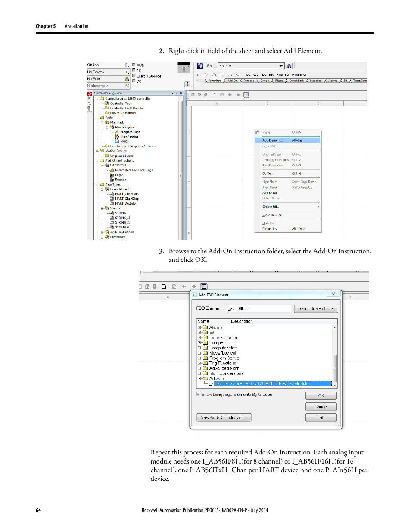The image size is (411, 532).
Task: Click the new sheet icon in the upper editor toolbar
Action: (x=213, y=95)
